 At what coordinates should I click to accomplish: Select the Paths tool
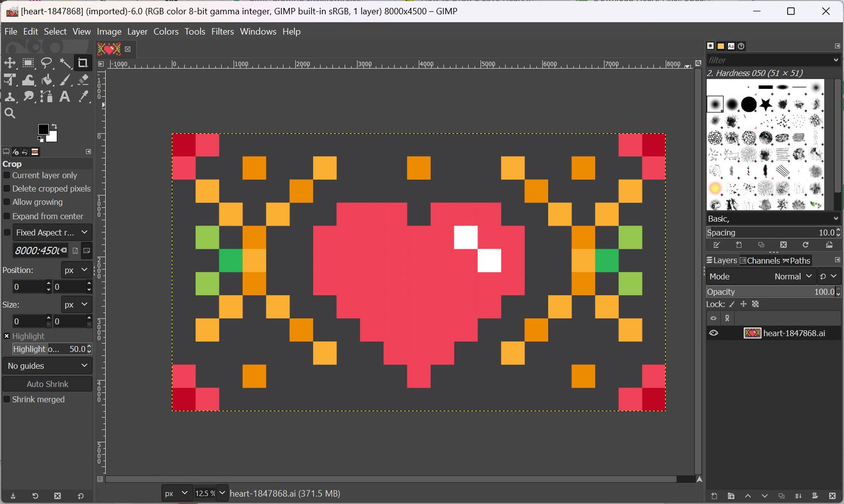pos(47,97)
